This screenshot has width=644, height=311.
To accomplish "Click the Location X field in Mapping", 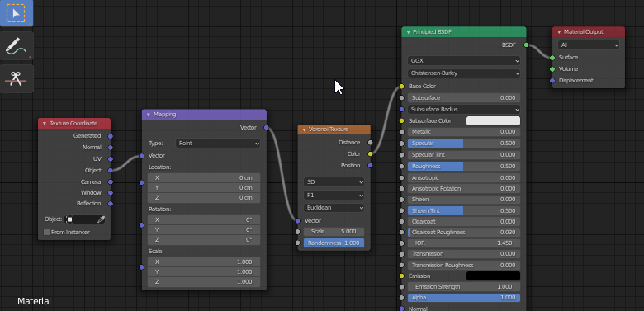I will tap(204, 177).
